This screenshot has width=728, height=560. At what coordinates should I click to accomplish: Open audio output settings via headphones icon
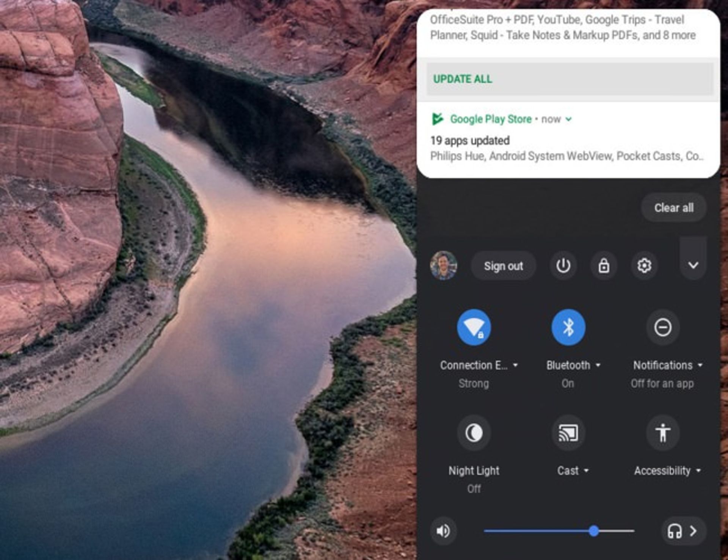click(x=684, y=531)
